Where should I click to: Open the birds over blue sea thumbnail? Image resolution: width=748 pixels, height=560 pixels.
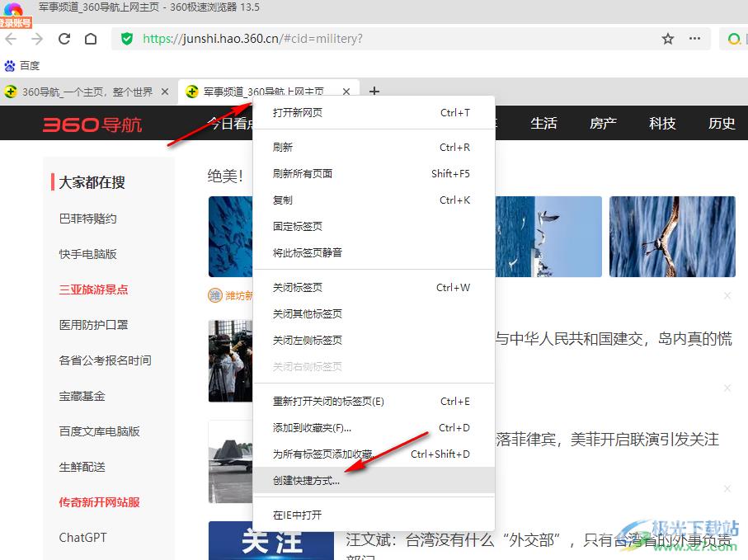pyautogui.click(x=548, y=237)
